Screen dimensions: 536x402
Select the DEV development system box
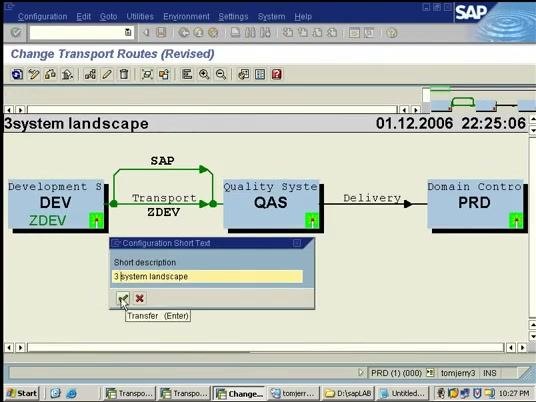[x=56, y=203]
